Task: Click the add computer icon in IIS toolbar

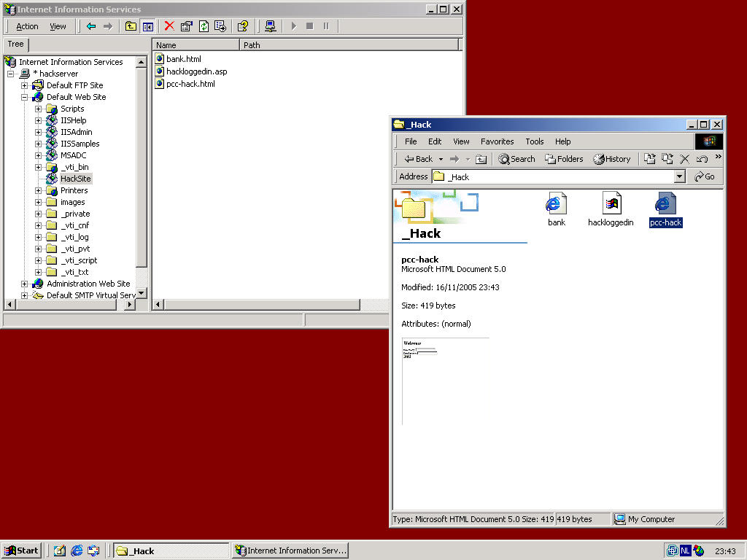Action: pos(270,26)
